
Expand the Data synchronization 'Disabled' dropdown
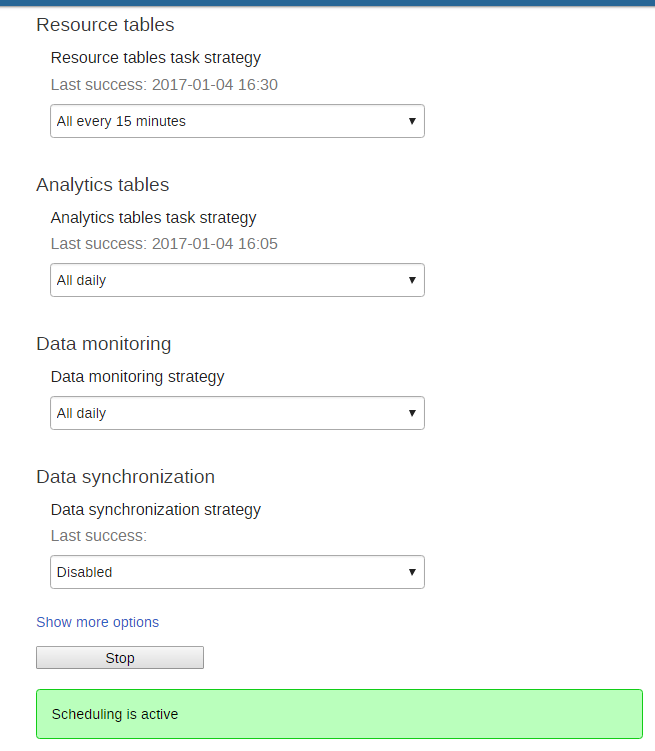pyautogui.click(x=237, y=572)
